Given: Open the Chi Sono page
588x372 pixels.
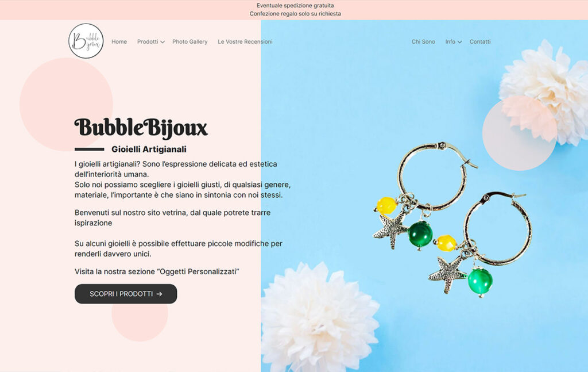Looking at the screenshot, I should tap(423, 41).
